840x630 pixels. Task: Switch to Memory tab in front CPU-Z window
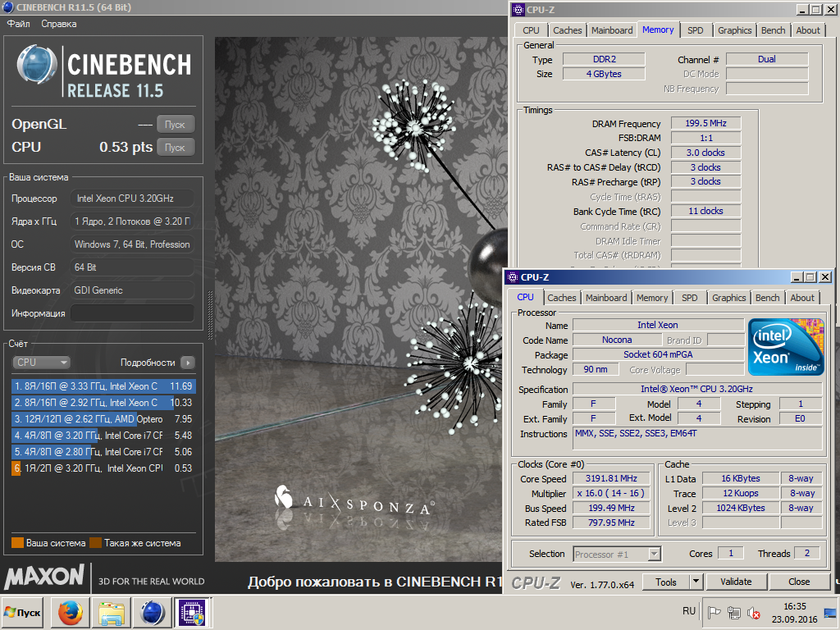tap(652, 298)
